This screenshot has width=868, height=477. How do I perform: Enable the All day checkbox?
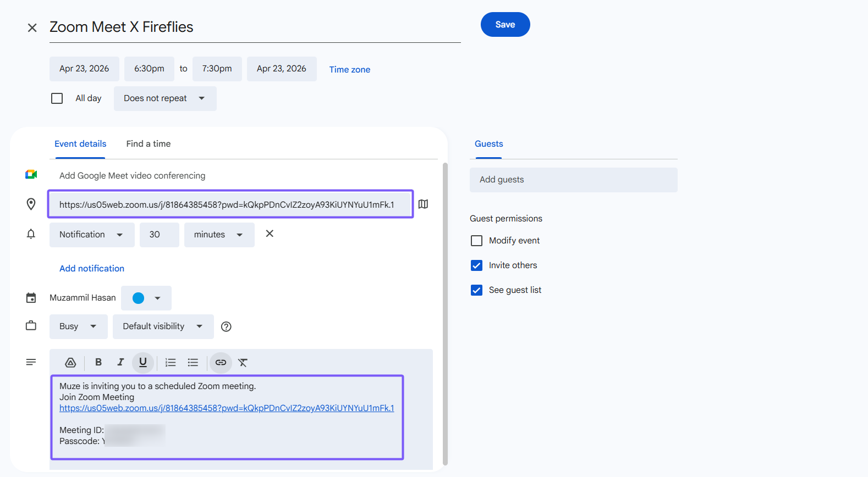pos(57,98)
